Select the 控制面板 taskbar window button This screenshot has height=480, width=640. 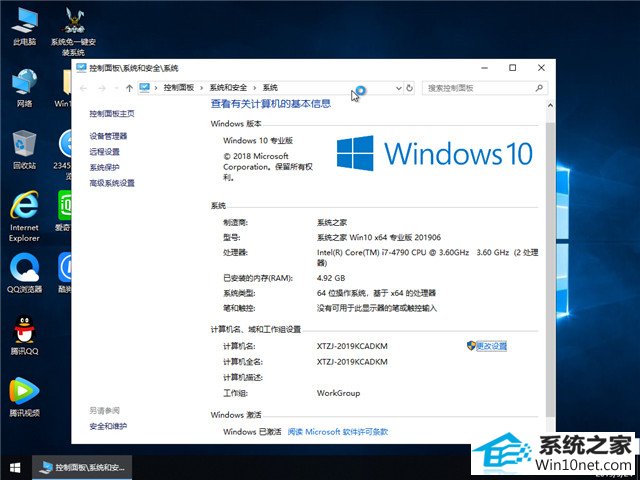tap(82, 468)
